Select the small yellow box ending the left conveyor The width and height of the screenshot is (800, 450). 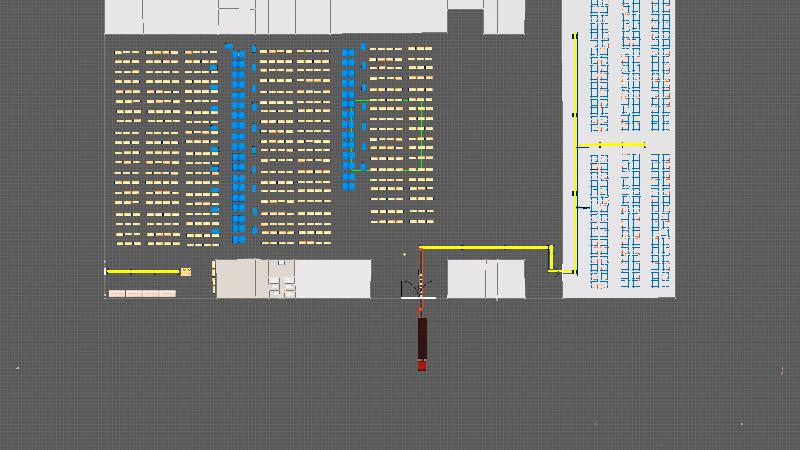(186, 271)
